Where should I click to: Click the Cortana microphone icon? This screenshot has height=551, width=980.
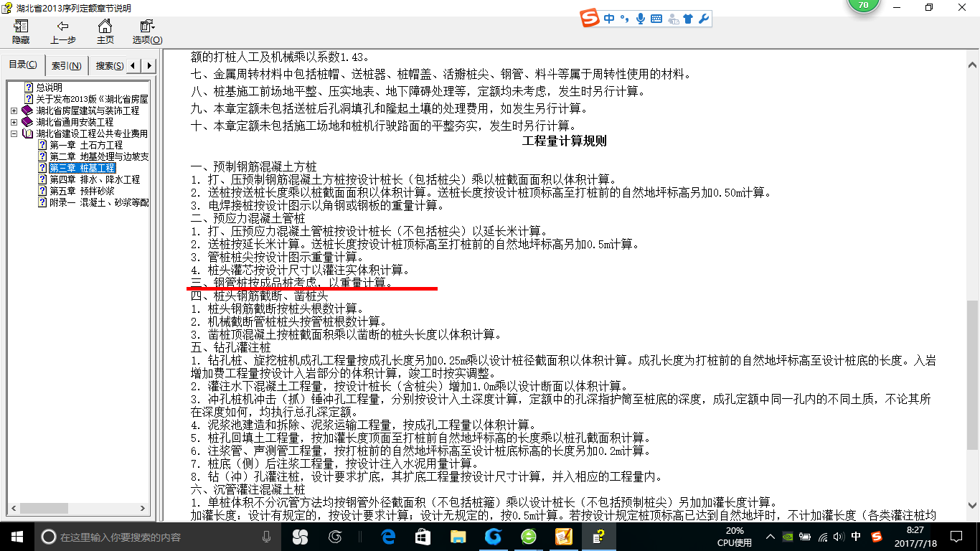267,536
